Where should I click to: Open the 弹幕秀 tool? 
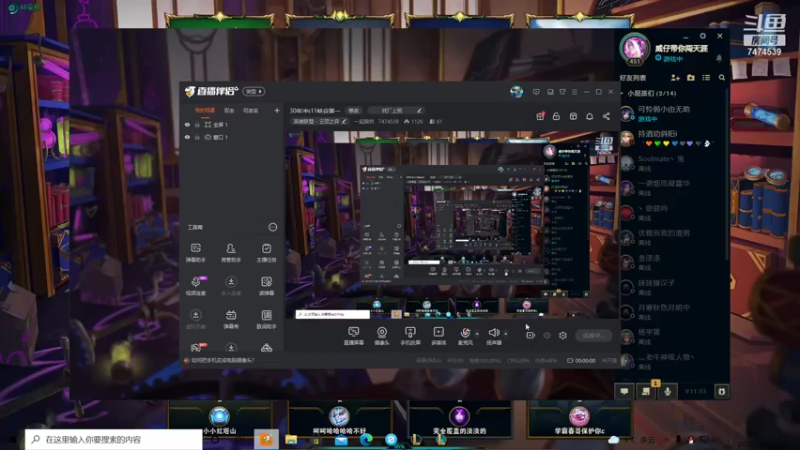231,319
